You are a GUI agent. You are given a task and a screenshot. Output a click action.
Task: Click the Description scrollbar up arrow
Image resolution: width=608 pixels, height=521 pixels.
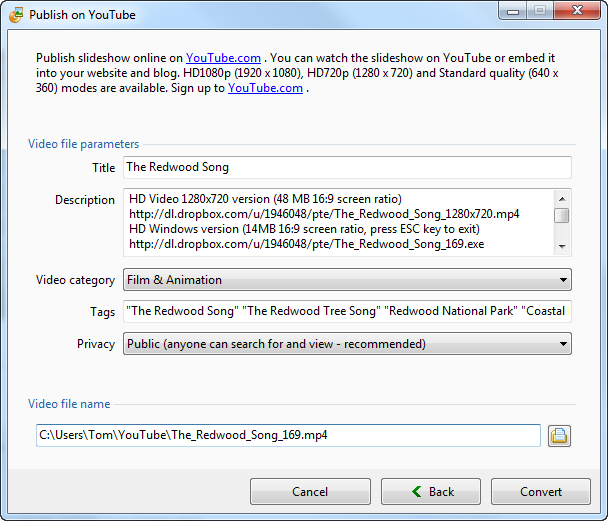coord(562,199)
